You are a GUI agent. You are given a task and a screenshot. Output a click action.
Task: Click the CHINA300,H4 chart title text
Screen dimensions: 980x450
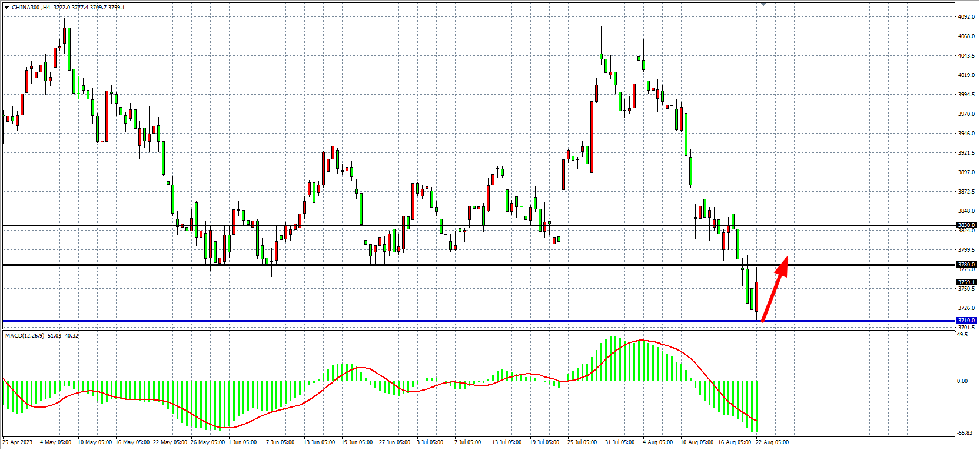coord(31,8)
